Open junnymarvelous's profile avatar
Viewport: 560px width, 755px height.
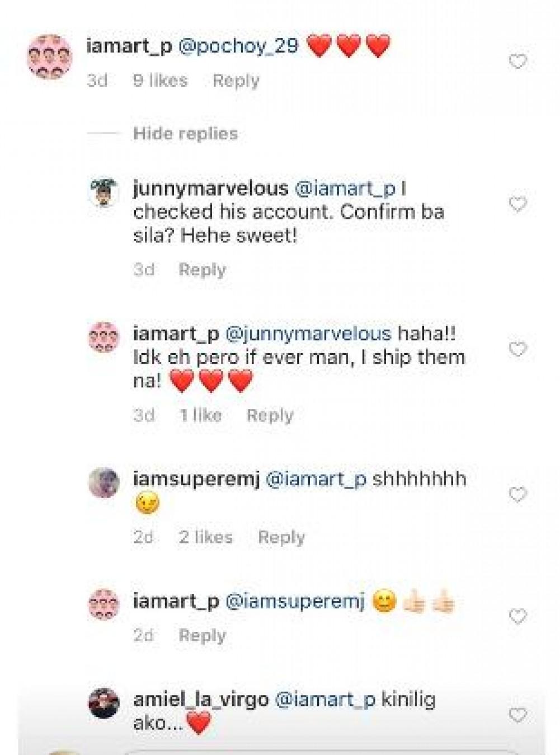(104, 193)
